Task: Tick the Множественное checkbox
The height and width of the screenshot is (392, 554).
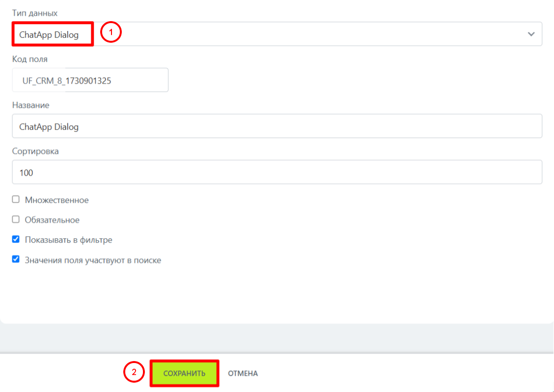Action: pos(16,200)
